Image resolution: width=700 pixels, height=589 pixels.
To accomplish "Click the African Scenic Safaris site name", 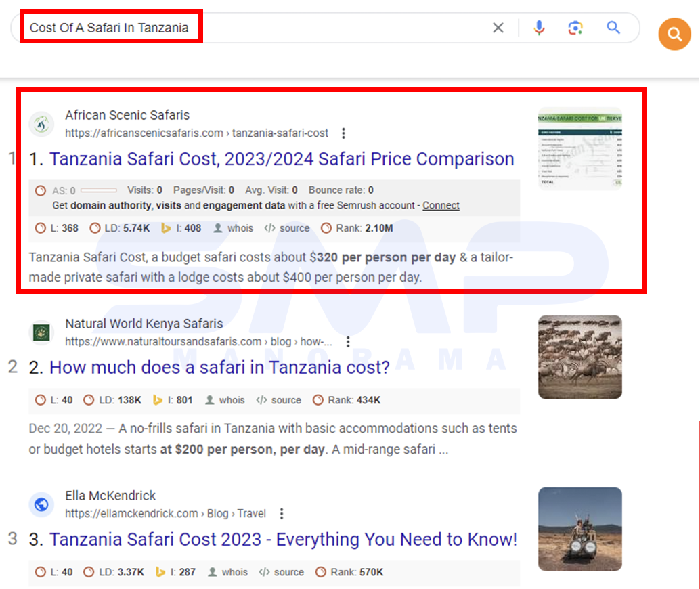I will [127, 115].
